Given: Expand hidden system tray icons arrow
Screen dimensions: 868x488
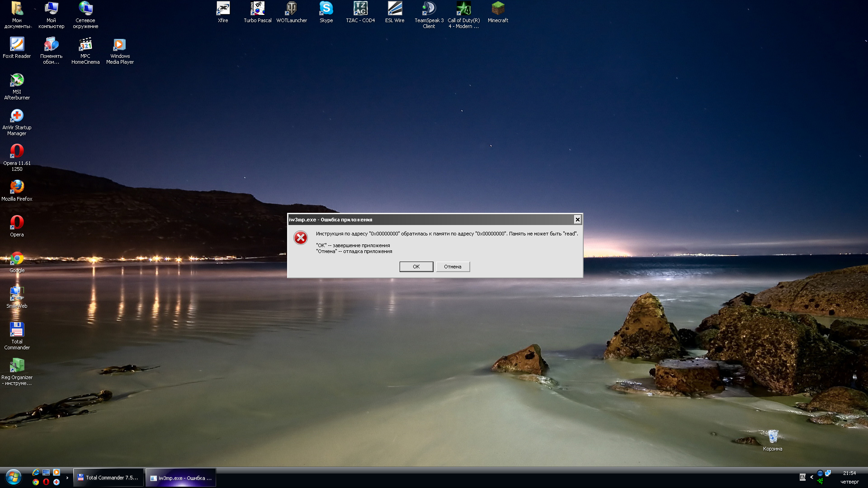Looking at the screenshot, I should [811, 477].
